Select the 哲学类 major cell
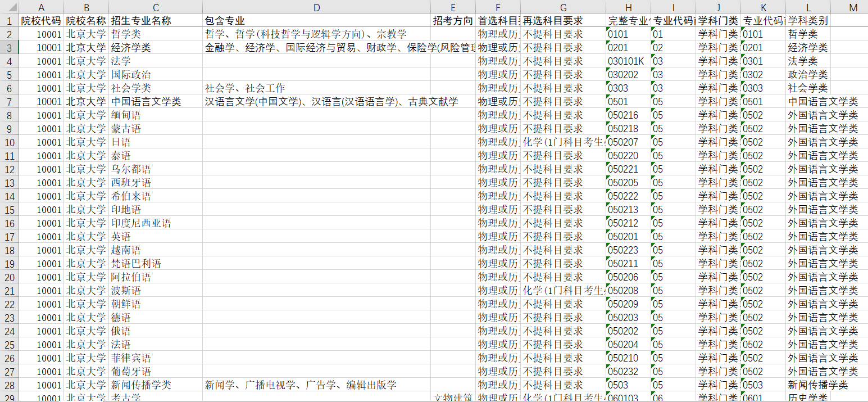Viewport: 868px width, 402px height. (156, 34)
